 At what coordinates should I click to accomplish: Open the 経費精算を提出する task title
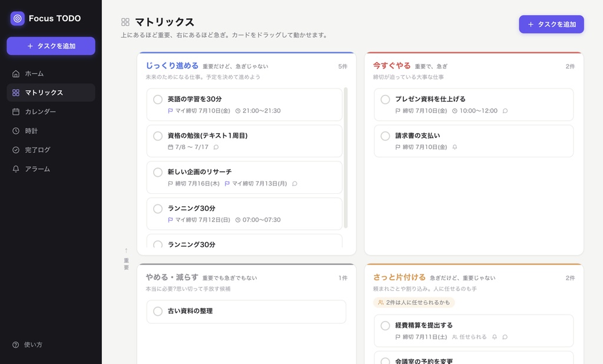click(424, 326)
